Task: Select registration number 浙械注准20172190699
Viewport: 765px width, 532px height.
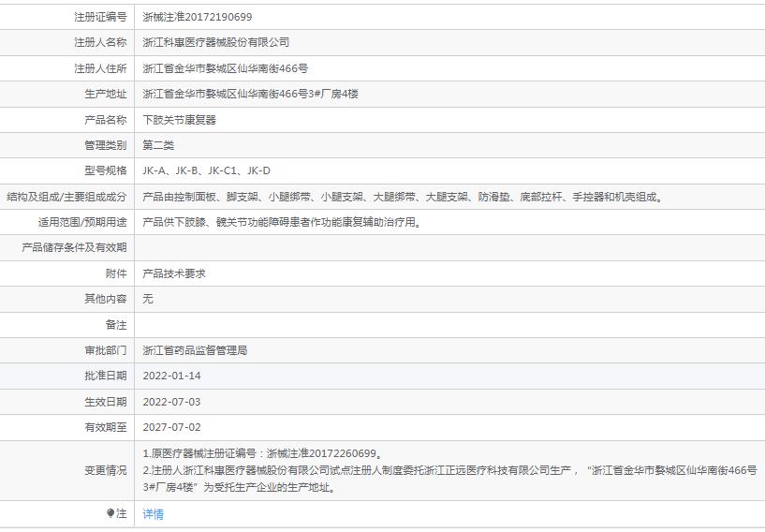Action: tap(198, 17)
